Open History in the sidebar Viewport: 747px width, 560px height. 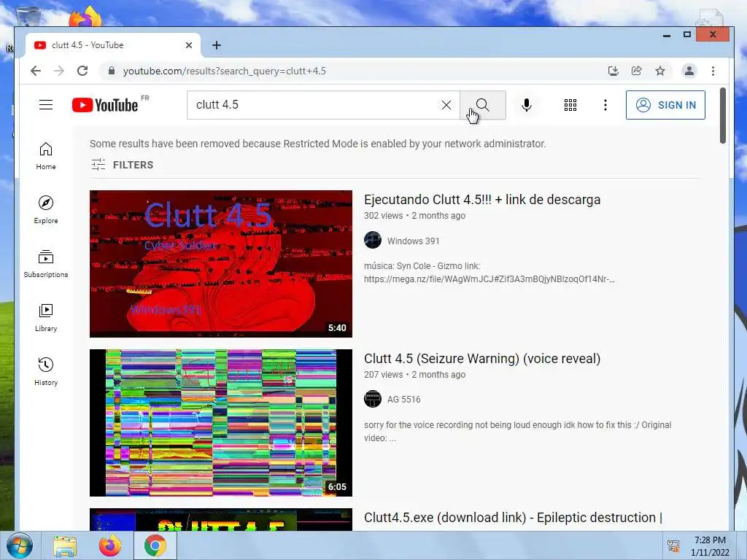click(46, 372)
